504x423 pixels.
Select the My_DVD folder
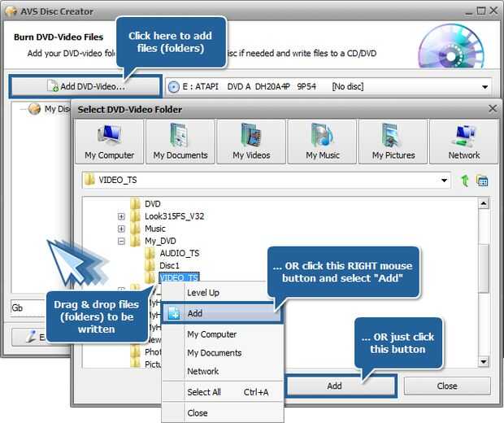[x=160, y=242]
